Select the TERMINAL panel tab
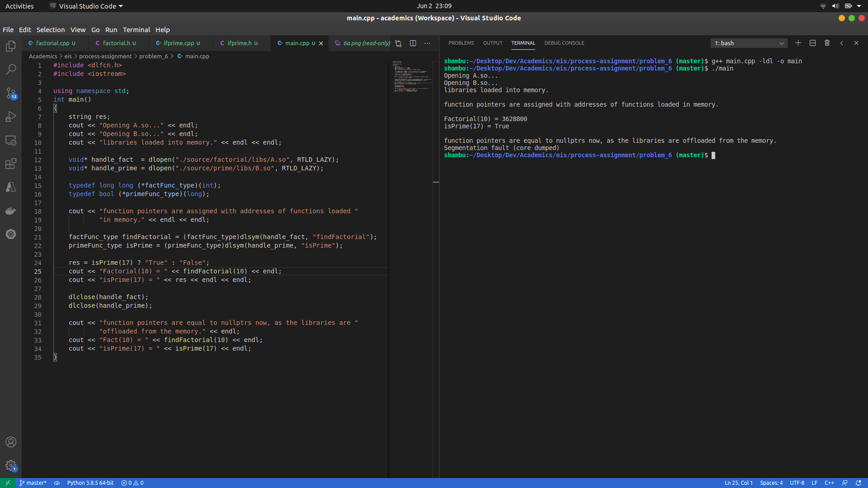This screenshot has height=488, width=868. pos(523,43)
